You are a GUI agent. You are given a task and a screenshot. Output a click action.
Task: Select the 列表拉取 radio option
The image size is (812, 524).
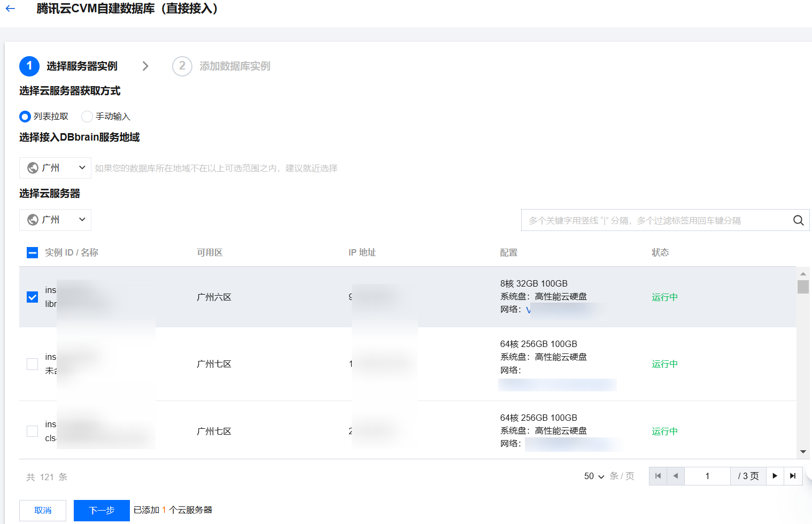(x=25, y=117)
